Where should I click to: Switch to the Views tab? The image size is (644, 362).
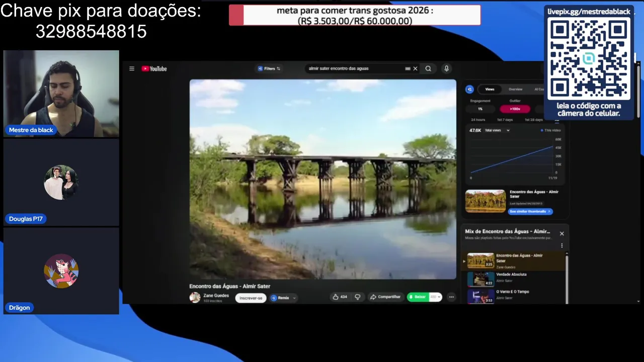click(x=490, y=89)
